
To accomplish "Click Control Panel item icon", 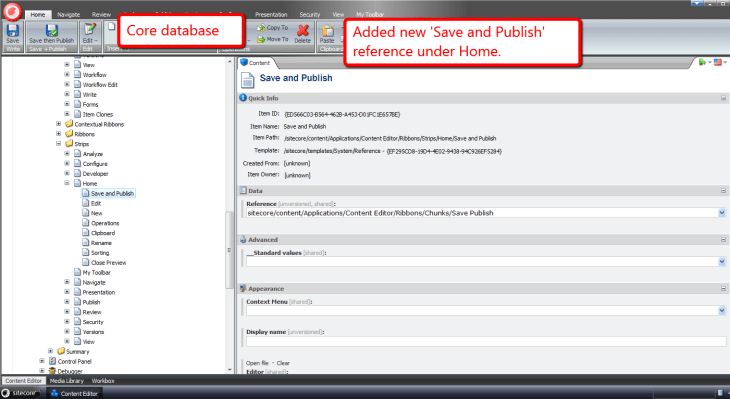I will click(x=53, y=361).
